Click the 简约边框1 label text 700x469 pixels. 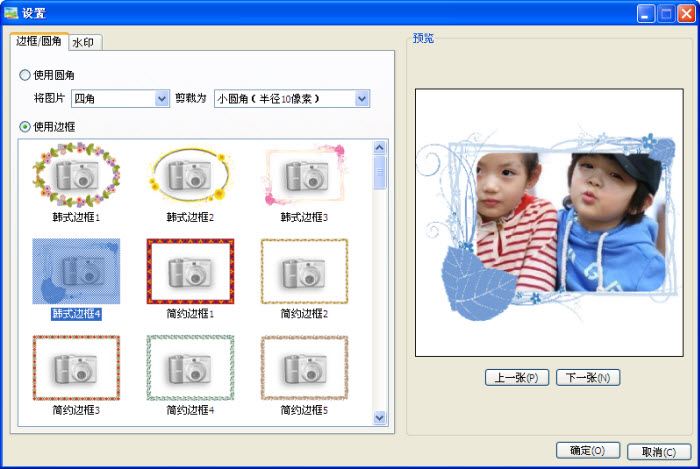191,314
